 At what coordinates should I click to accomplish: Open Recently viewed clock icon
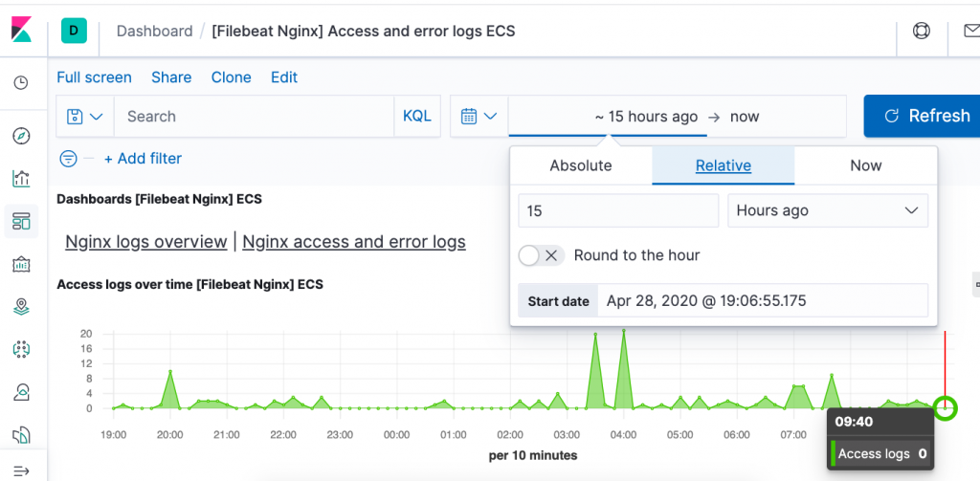pyautogui.click(x=21, y=83)
